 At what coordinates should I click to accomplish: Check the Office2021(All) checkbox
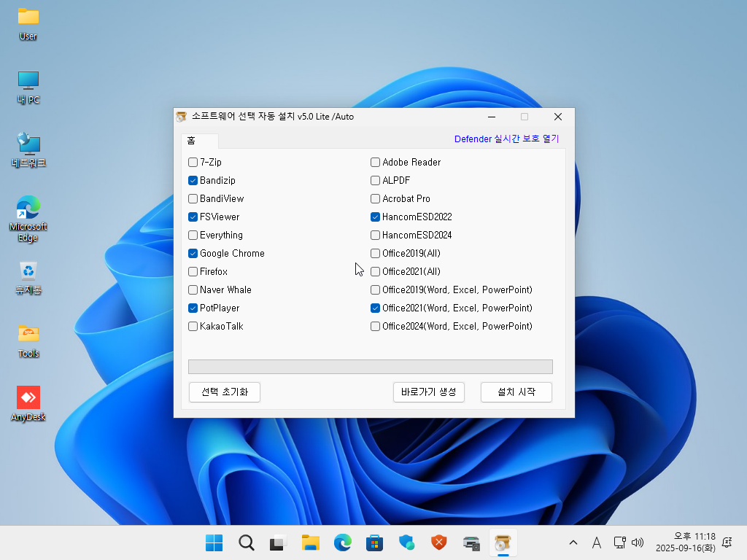[x=376, y=271]
